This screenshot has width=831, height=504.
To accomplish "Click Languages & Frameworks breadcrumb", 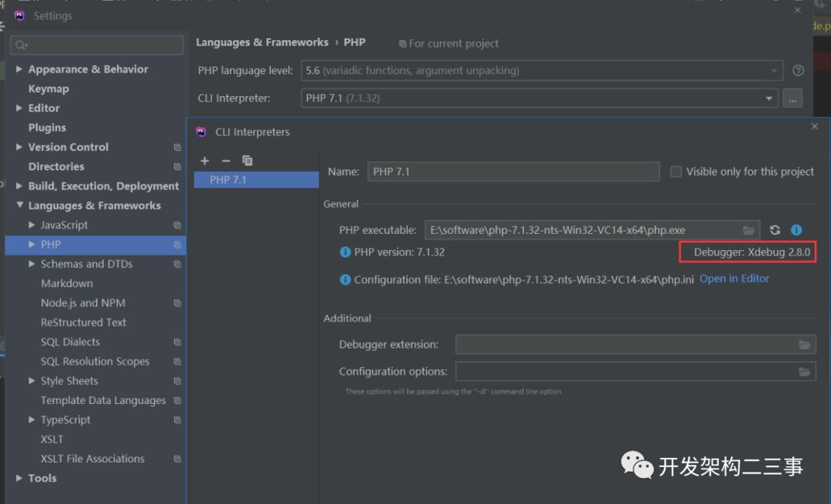I will tap(262, 42).
